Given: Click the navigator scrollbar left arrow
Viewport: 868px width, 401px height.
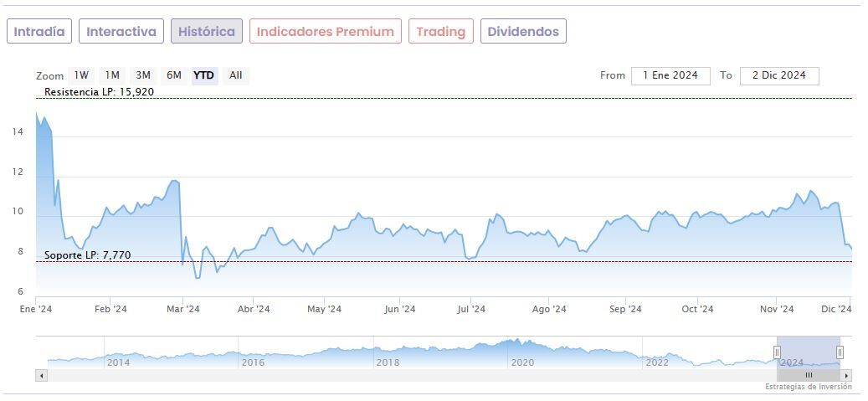Looking at the screenshot, I should 40,375.
